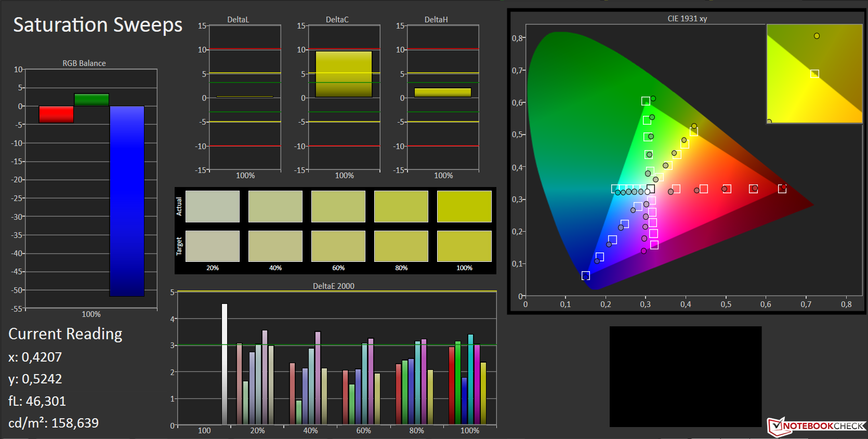The height and width of the screenshot is (439, 868).
Task: Click the white point target square in CIE diagram
Action: point(651,189)
